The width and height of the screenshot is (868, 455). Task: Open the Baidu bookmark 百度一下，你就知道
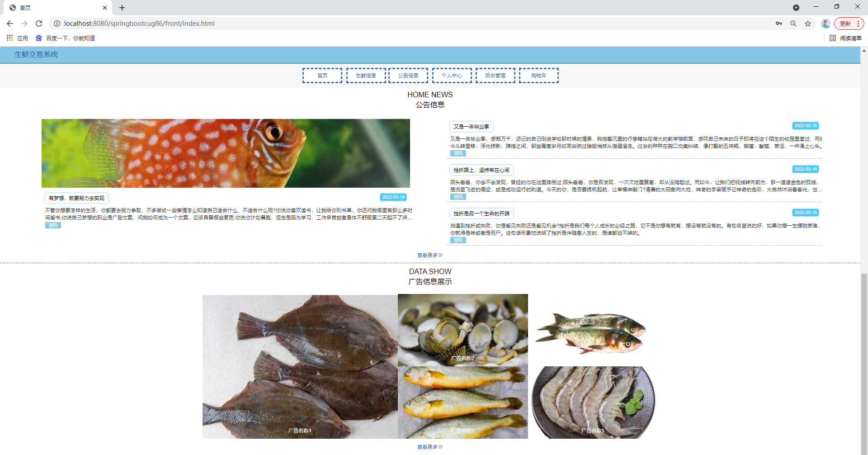[x=66, y=38]
